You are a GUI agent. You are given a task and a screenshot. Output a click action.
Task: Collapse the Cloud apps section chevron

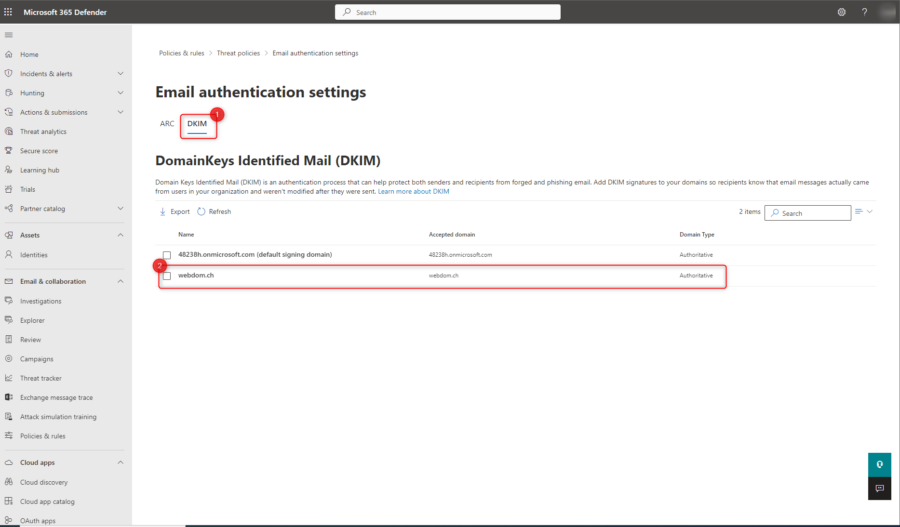click(121, 462)
